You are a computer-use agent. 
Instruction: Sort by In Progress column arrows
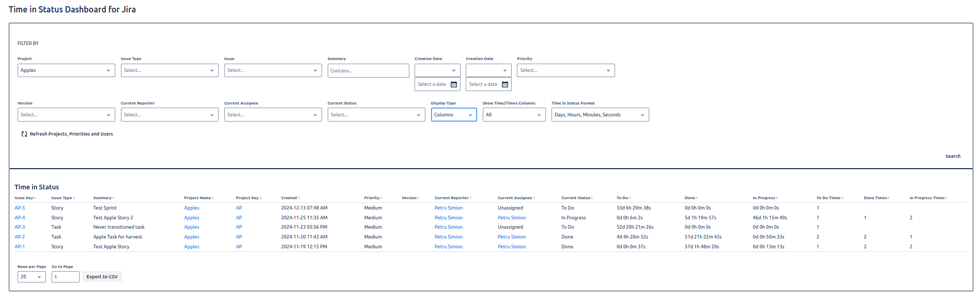click(777, 198)
